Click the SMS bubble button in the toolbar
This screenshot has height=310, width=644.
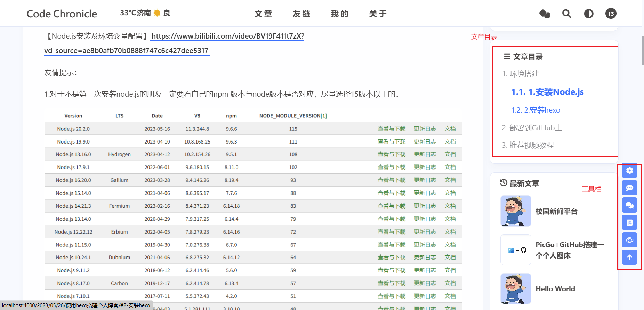pos(629,188)
